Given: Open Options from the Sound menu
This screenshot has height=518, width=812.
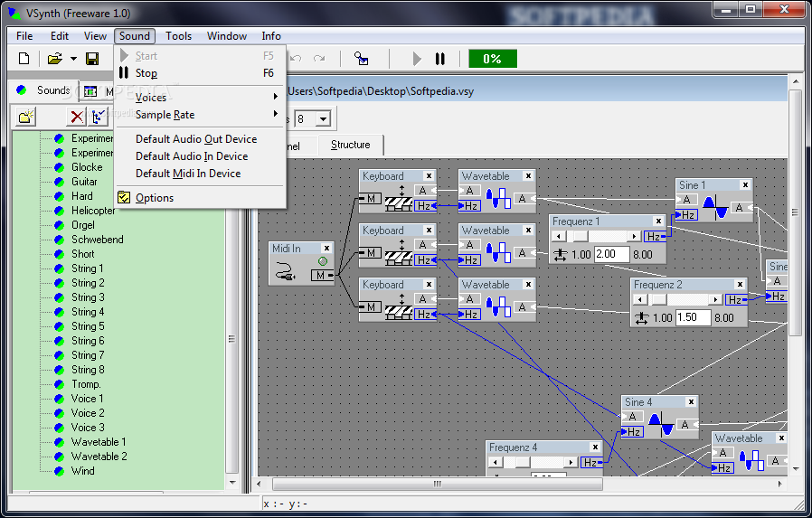Looking at the screenshot, I should click(201, 198).
